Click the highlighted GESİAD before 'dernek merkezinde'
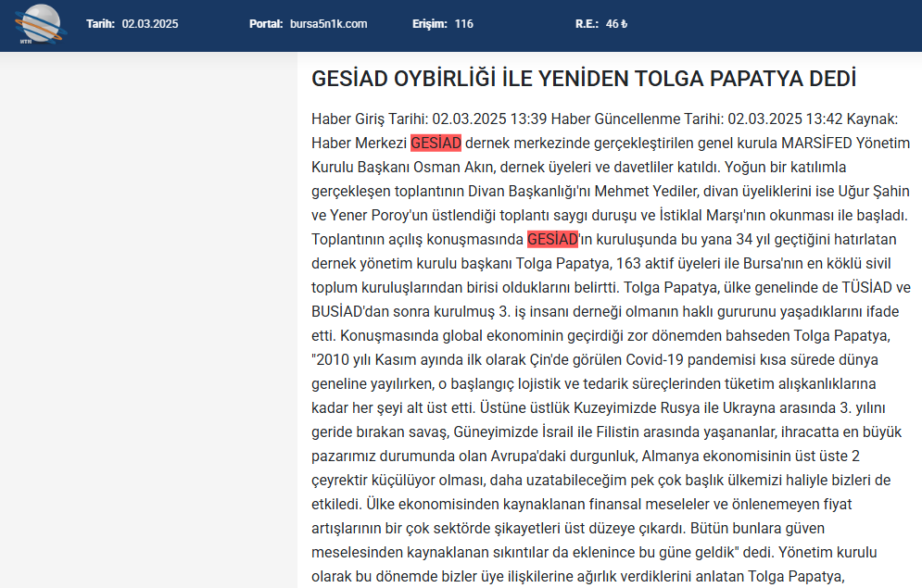Screen dimensions: 922x588 [x=436, y=143]
